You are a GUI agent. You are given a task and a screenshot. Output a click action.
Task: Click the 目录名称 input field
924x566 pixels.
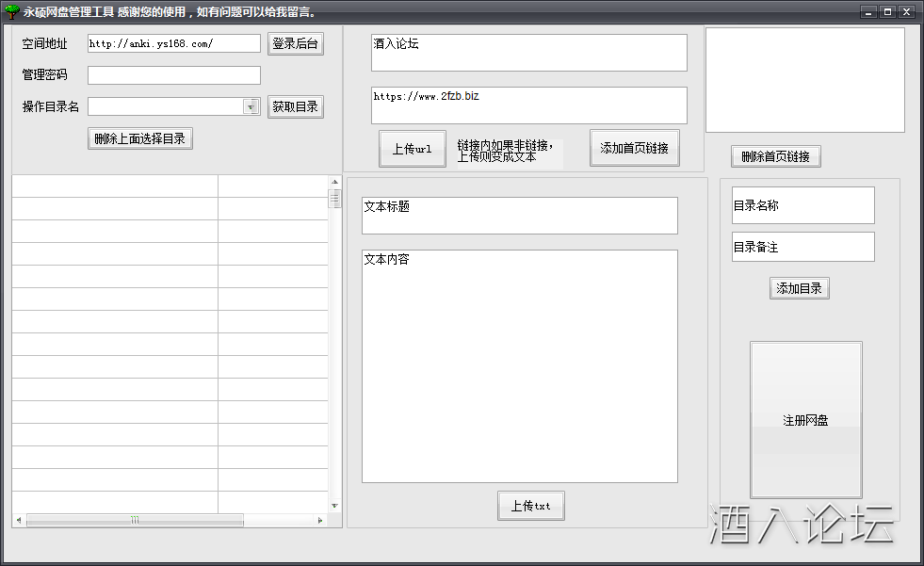pos(802,205)
